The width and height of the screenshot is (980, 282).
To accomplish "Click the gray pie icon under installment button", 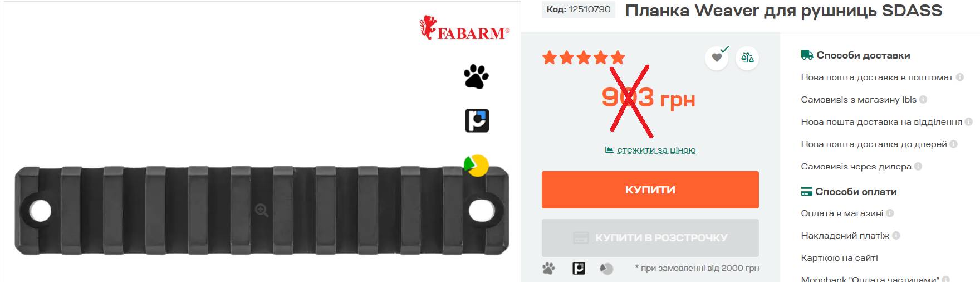I will coord(606,269).
